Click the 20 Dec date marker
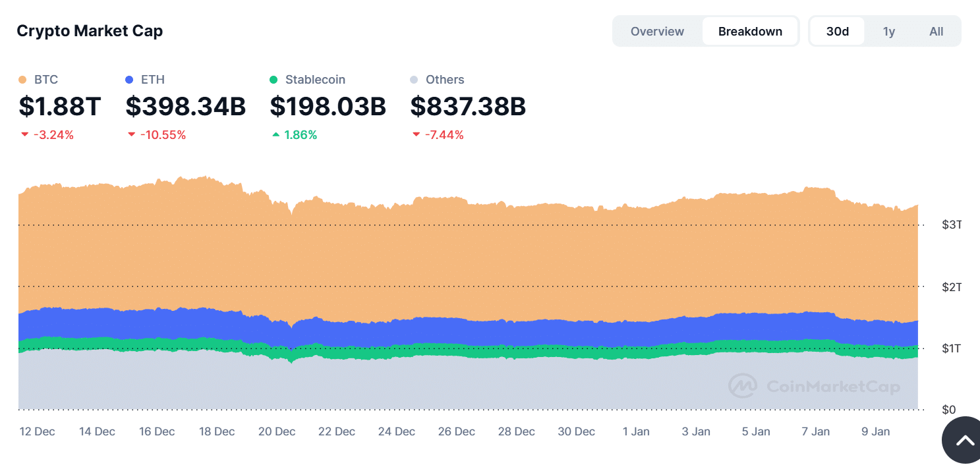 point(277,431)
